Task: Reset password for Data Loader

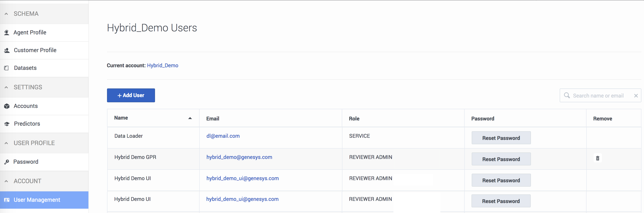Action: pyautogui.click(x=501, y=138)
